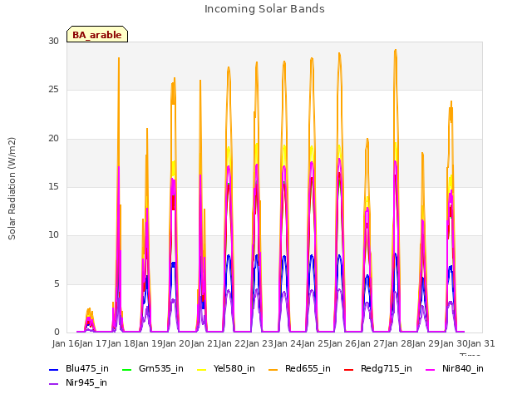Click the Nir840_in legend color marker

(431, 369)
